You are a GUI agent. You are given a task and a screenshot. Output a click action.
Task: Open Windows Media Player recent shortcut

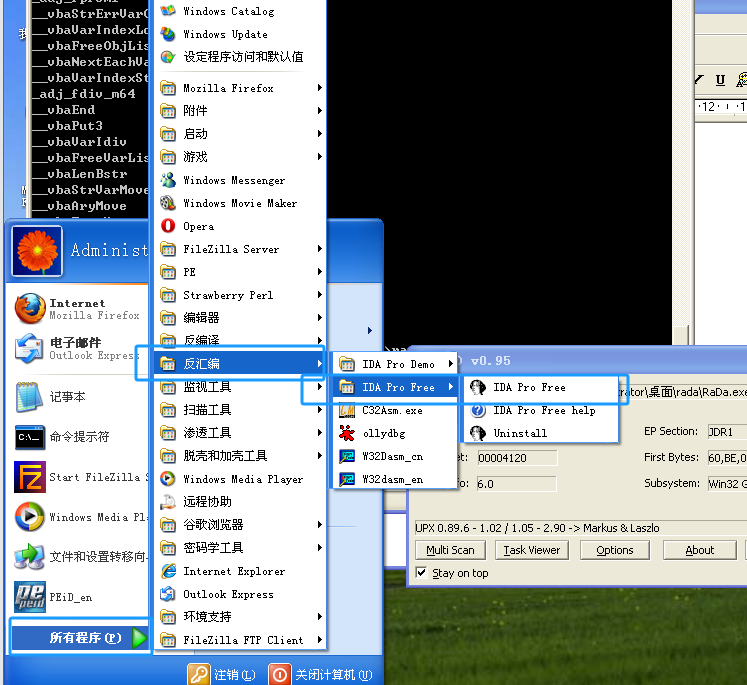point(79,517)
